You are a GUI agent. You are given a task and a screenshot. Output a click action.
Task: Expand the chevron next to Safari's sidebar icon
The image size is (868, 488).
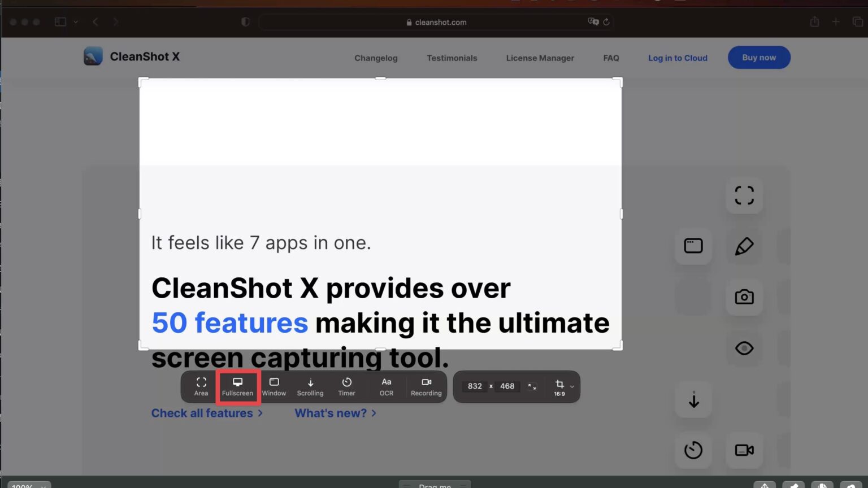77,21
